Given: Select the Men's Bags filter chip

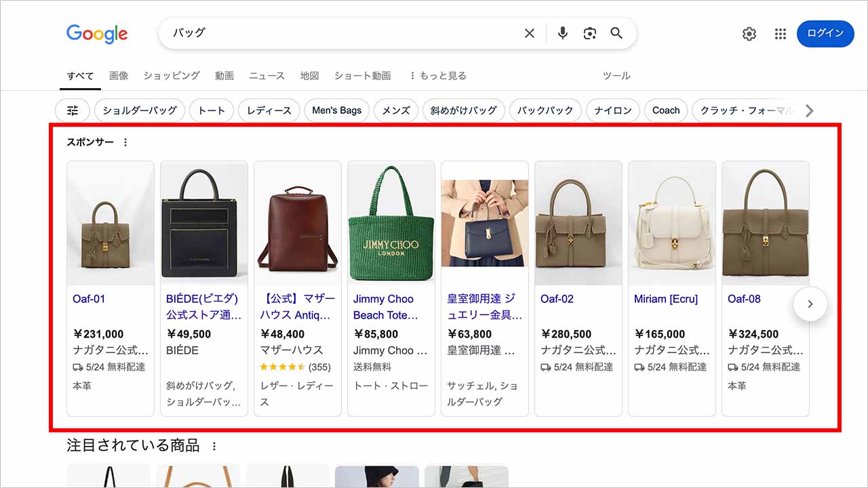Looking at the screenshot, I should click(x=337, y=110).
